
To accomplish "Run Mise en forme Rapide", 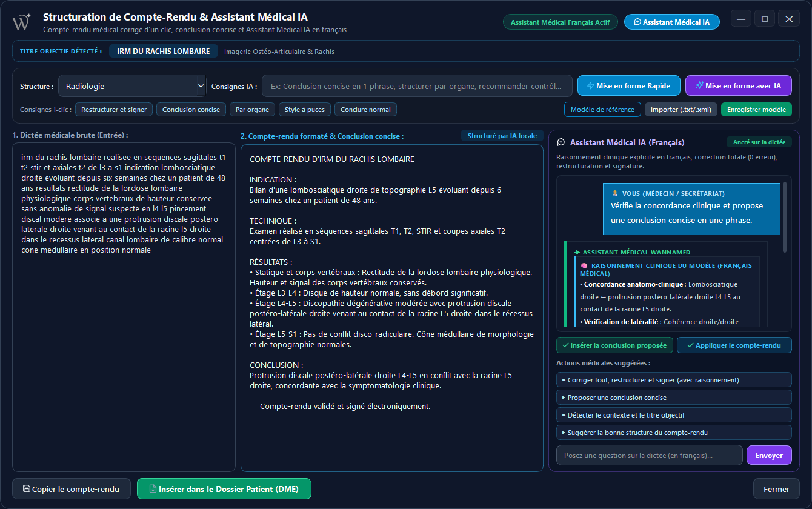I will coord(628,85).
